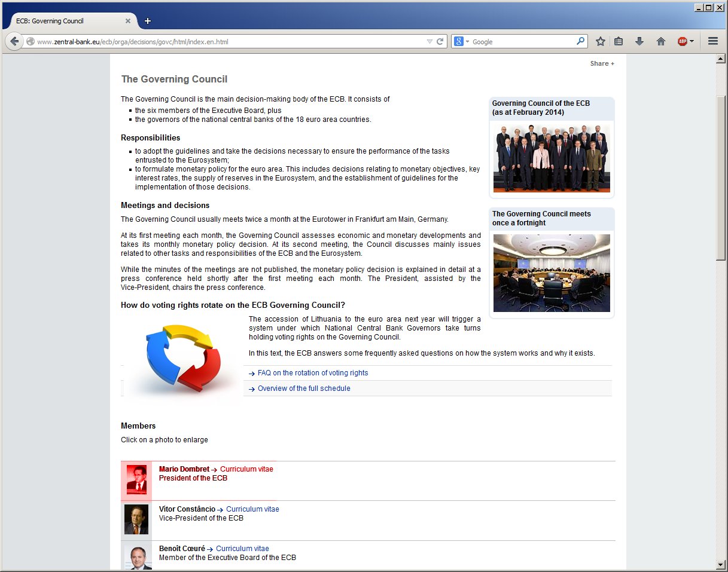Reload the page with refresh icon

[x=440, y=42]
